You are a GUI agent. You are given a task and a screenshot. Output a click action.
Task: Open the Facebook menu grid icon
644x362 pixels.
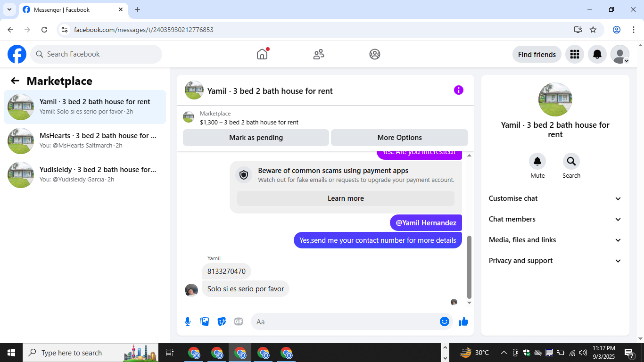click(574, 54)
